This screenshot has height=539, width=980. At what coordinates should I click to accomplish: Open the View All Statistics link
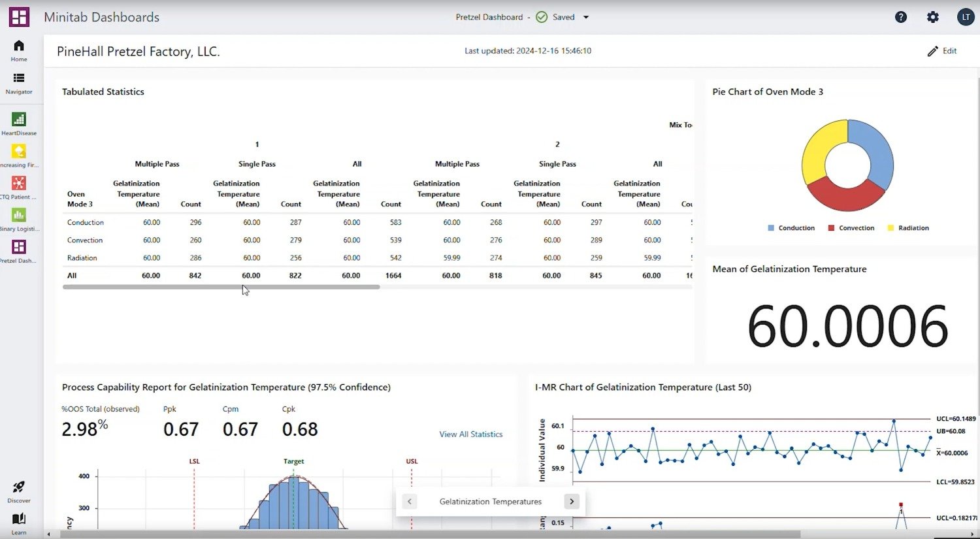[x=470, y=434]
